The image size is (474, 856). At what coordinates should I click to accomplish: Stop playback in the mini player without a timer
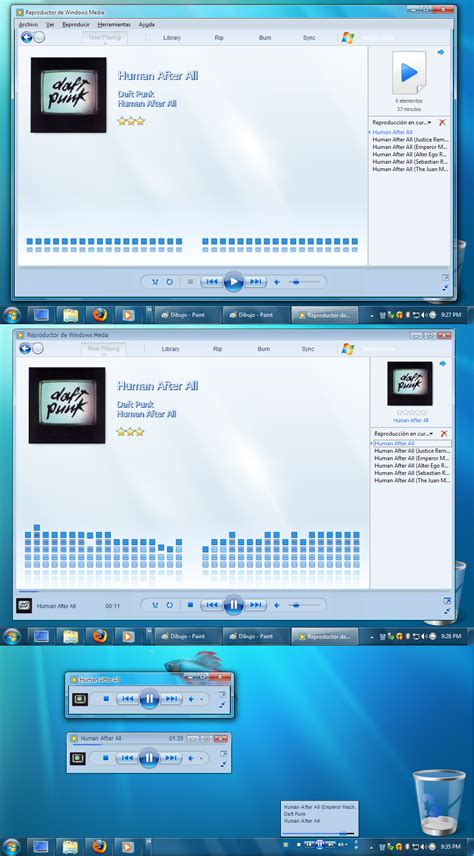pyautogui.click(x=106, y=698)
